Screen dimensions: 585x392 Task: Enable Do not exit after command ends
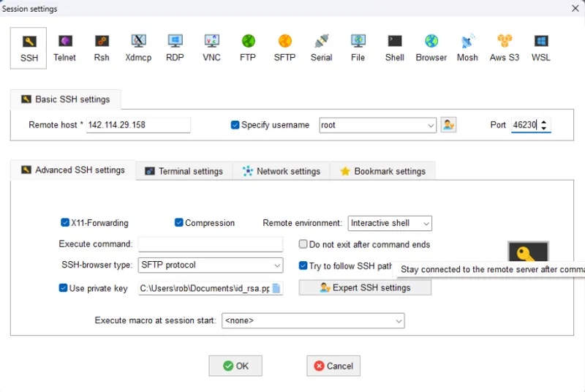coord(303,244)
